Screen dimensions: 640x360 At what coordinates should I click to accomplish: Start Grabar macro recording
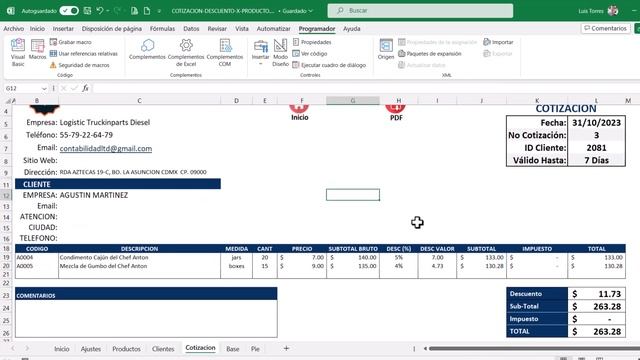tap(70, 42)
